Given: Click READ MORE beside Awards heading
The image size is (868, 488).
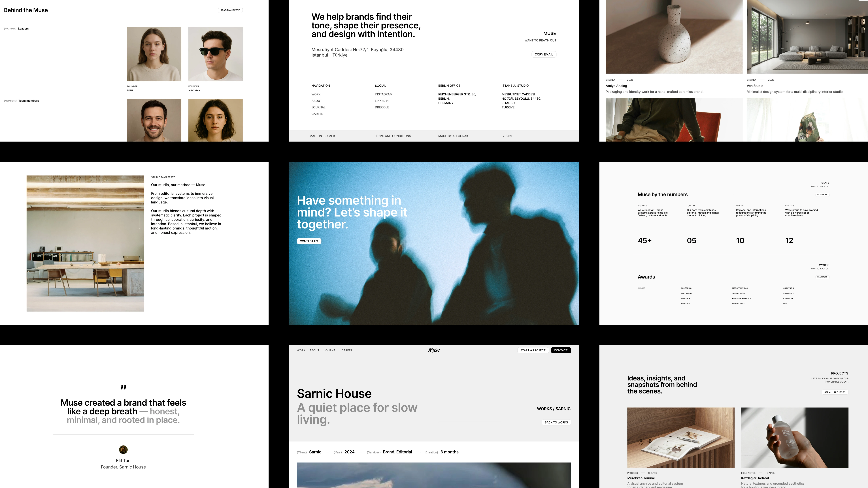Looking at the screenshot, I should (822, 277).
